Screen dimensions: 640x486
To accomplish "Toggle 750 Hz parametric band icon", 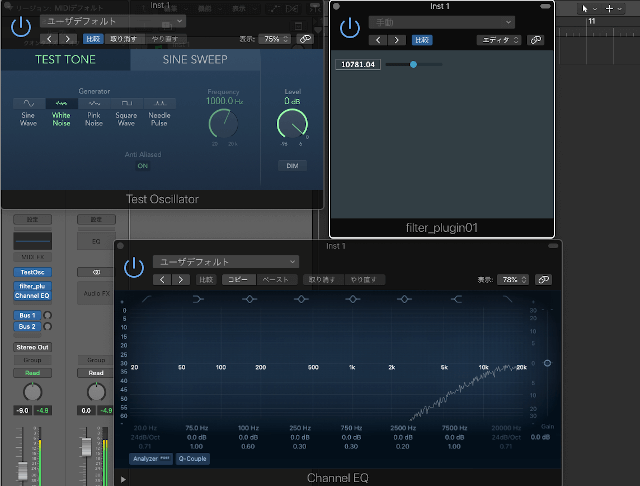I will [353, 300].
